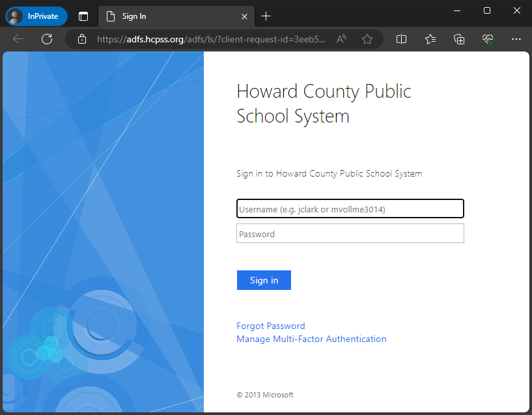Image resolution: width=532 pixels, height=415 pixels.
Task: Open the Forgot Password link
Action: click(270, 326)
